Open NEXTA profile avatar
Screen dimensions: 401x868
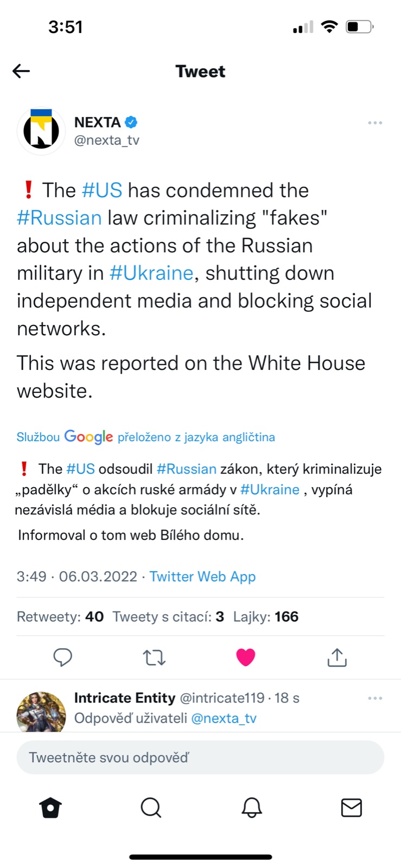point(41,131)
